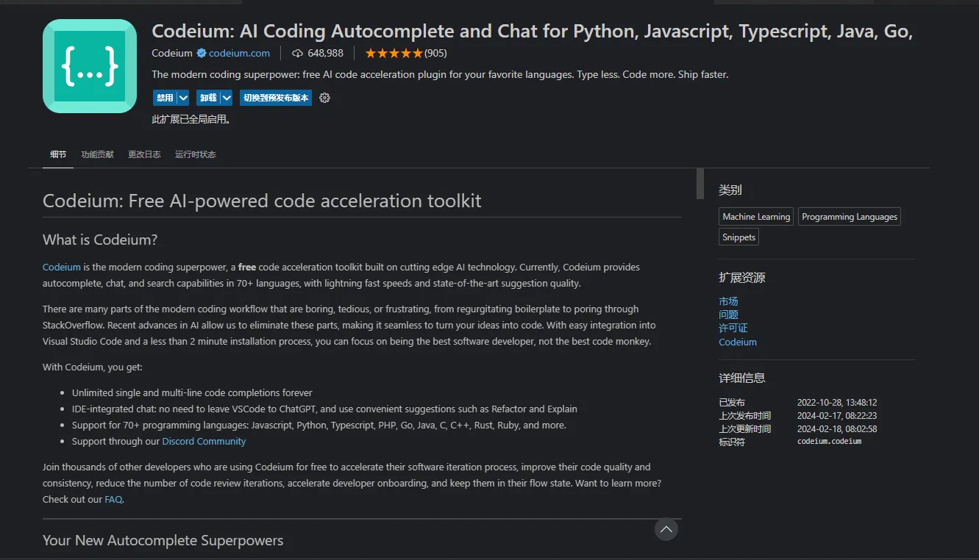
Task: Open the codeium.com publisher link
Action: coord(239,53)
